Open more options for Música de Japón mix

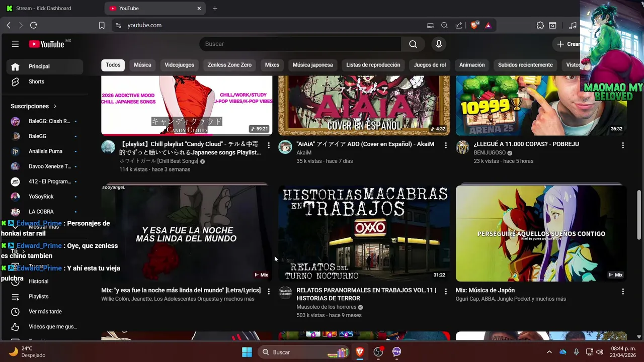click(623, 291)
